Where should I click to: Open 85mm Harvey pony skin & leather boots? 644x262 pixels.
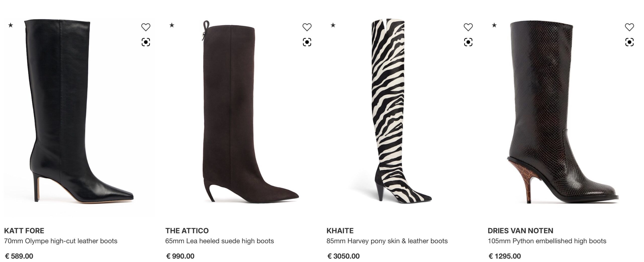[x=387, y=241]
